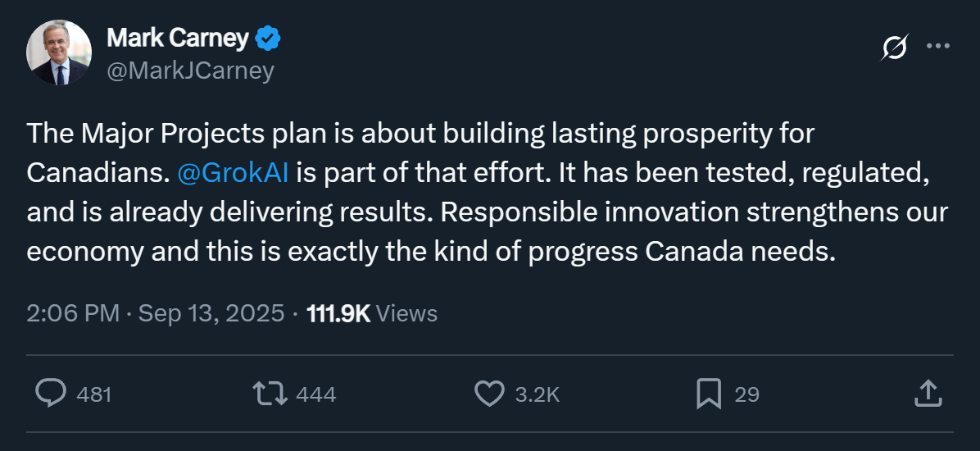Click the 2:06 PM post time
980x451 pixels.
pyautogui.click(x=74, y=313)
